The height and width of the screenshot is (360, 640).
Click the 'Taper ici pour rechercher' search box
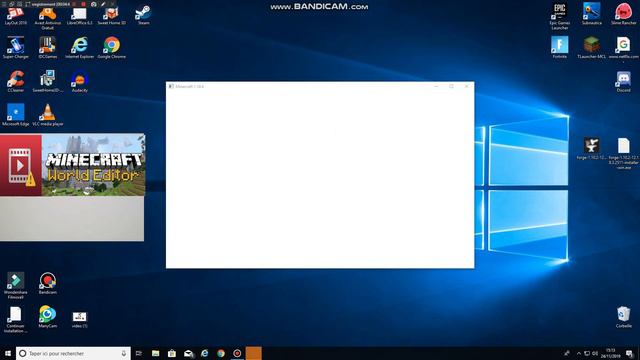coord(73,353)
